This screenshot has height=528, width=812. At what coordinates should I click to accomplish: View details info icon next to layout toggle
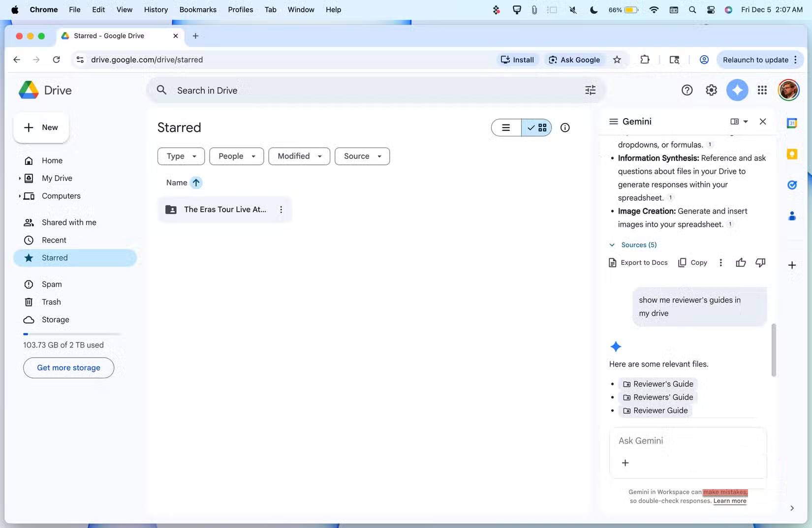click(565, 127)
